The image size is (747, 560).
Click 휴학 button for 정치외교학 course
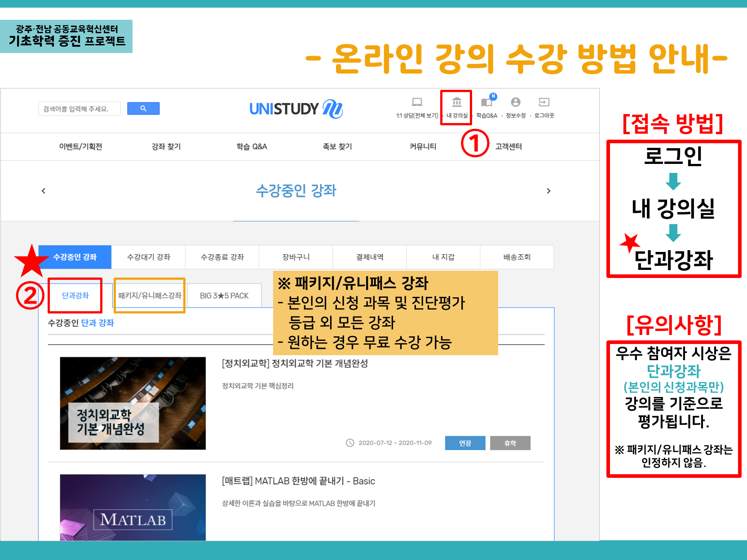(x=510, y=443)
